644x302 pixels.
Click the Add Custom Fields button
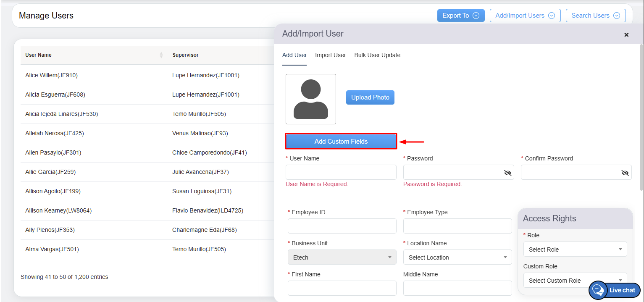[x=341, y=142]
